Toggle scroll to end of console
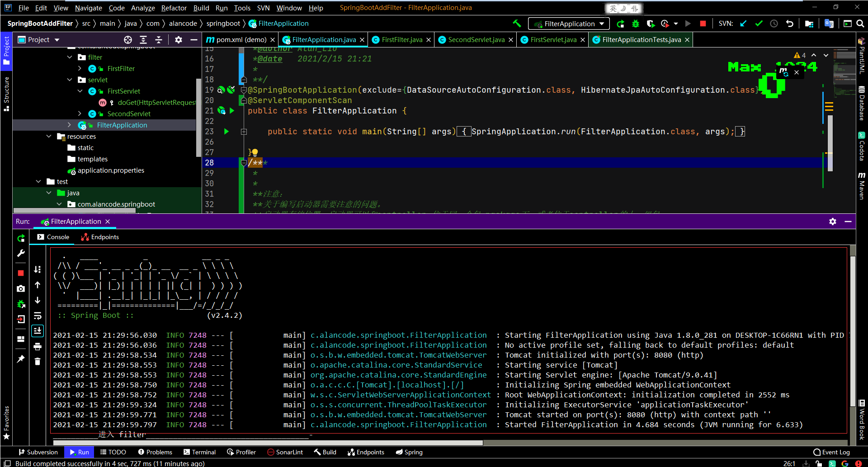The height and width of the screenshot is (467, 868). (38, 331)
